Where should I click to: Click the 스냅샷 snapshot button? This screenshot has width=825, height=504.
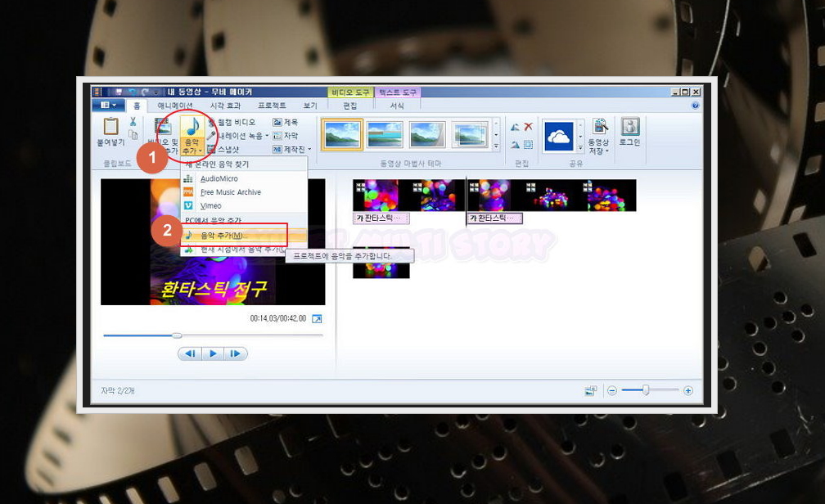coord(223,150)
